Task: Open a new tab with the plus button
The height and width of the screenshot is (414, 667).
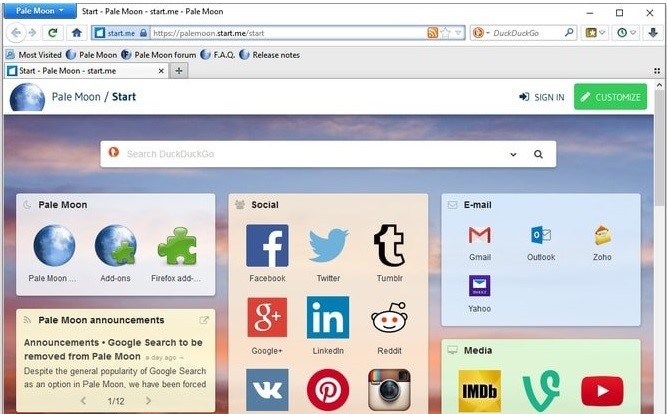Action: (x=179, y=71)
